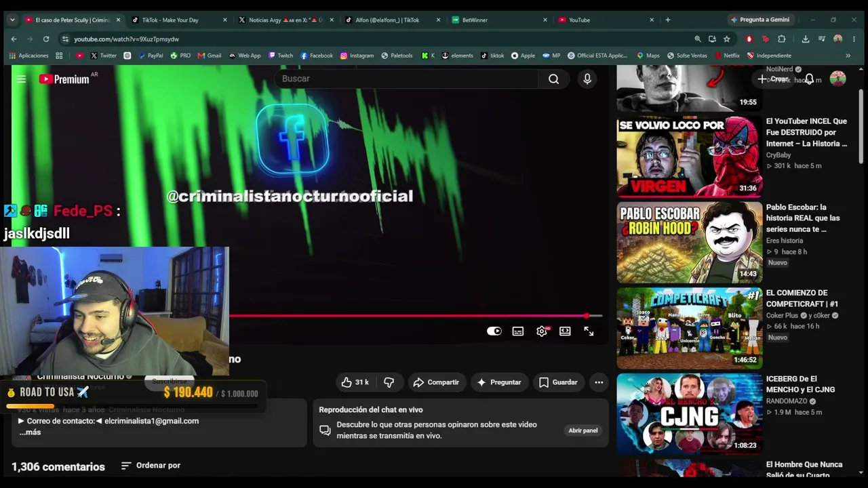Switch to the Noticias Argy X tab
Screen dimensions: 868x488
(285, 20)
